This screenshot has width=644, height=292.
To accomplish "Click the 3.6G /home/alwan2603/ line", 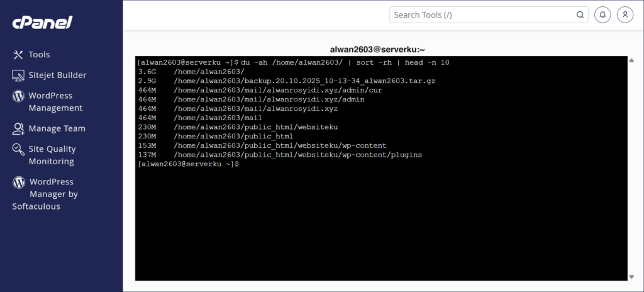I will coord(191,72).
